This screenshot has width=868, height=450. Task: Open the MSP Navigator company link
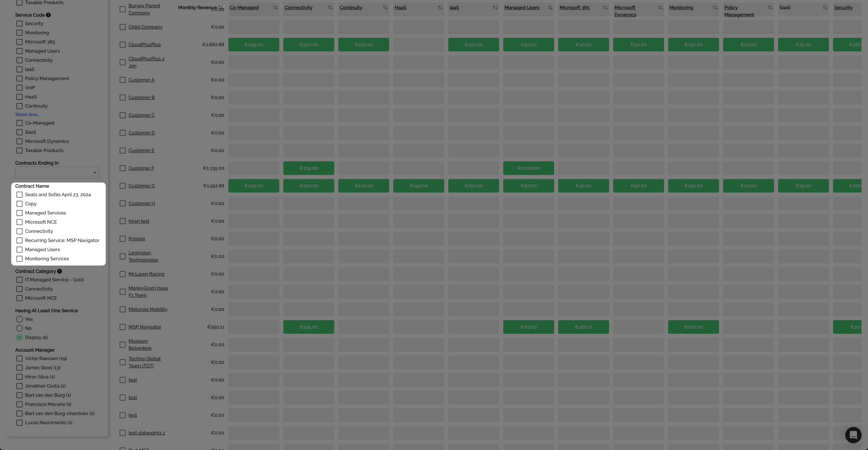pyautogui.click(x=145, y=327)
